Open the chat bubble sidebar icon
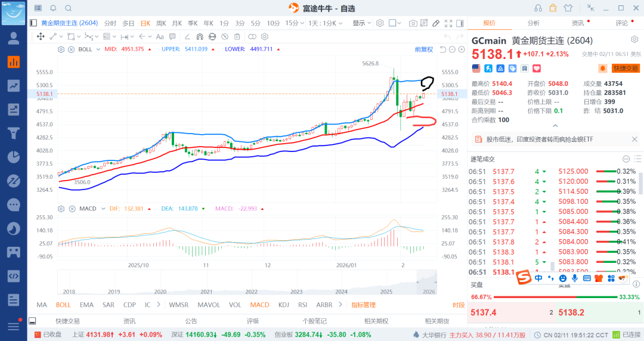The image size is (644, 341). click(x=14, y=204)
